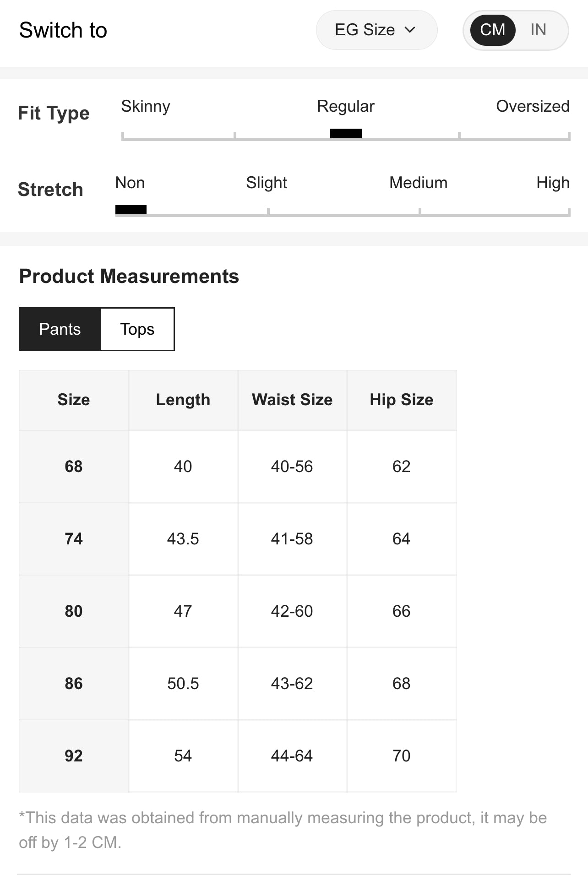The image size is (588, 875).
Task: Select the Pants measurements tab
Action: (x=60, y=329)
